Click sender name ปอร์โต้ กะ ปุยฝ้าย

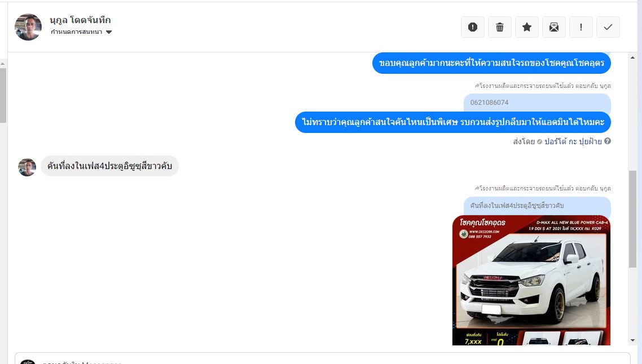point(573,141)
